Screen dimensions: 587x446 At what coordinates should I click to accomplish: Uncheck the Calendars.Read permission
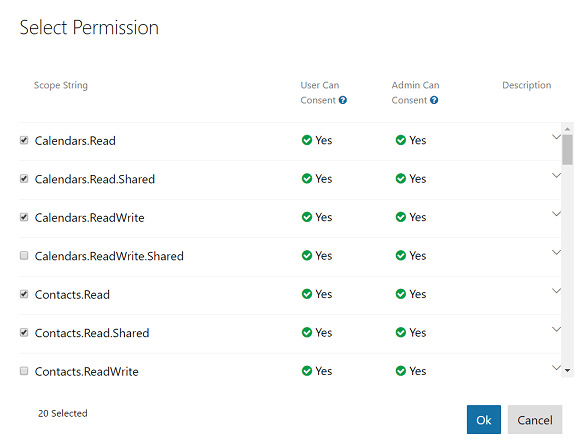pos(24,140)
